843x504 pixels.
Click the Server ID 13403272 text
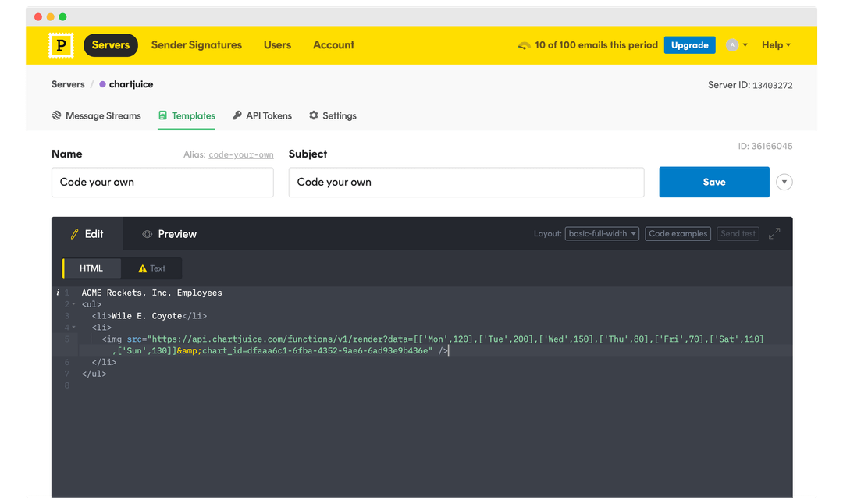point(750,85)
